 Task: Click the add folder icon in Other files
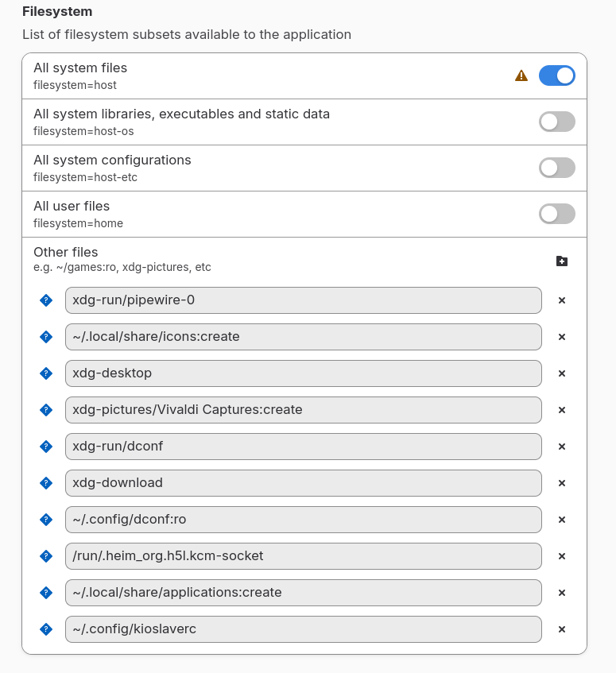coord(562,261)
